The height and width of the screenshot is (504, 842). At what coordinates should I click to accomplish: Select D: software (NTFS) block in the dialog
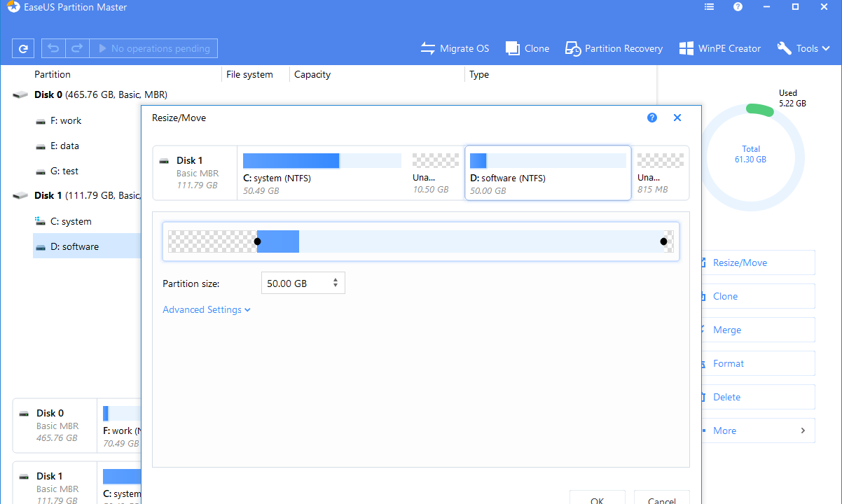pyautogui.click(x=548, y=173)
